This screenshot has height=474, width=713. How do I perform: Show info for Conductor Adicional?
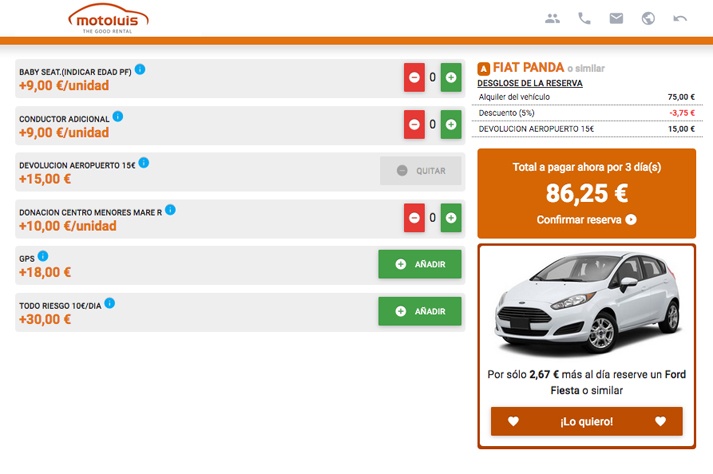pos(118,116)
